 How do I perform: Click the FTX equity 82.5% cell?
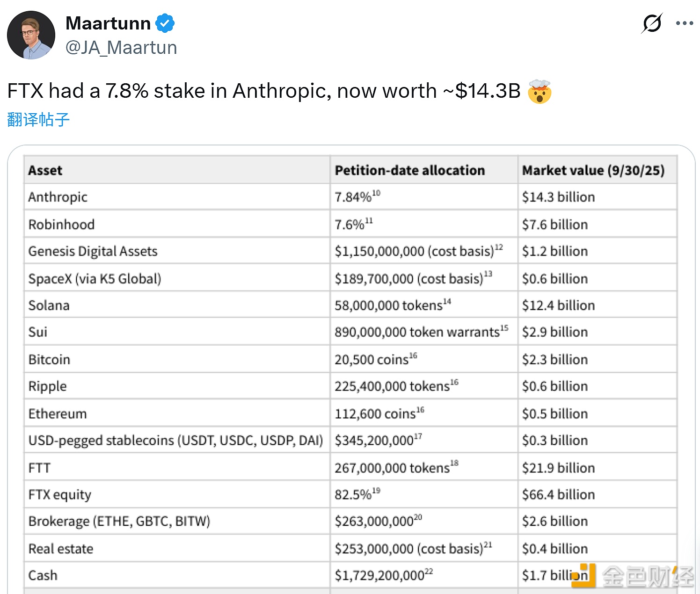point(353,495)
